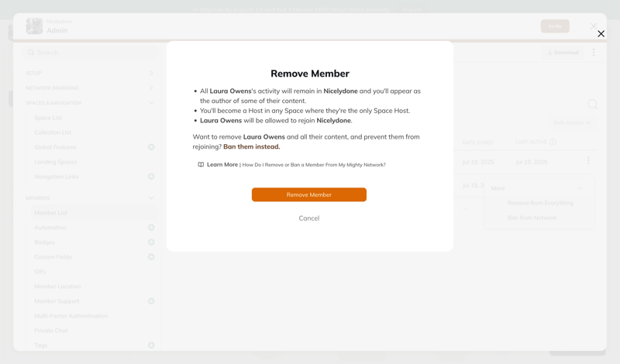Click the Date Joined column header
This screenshot has width=620, height=364.
(477, 143)
